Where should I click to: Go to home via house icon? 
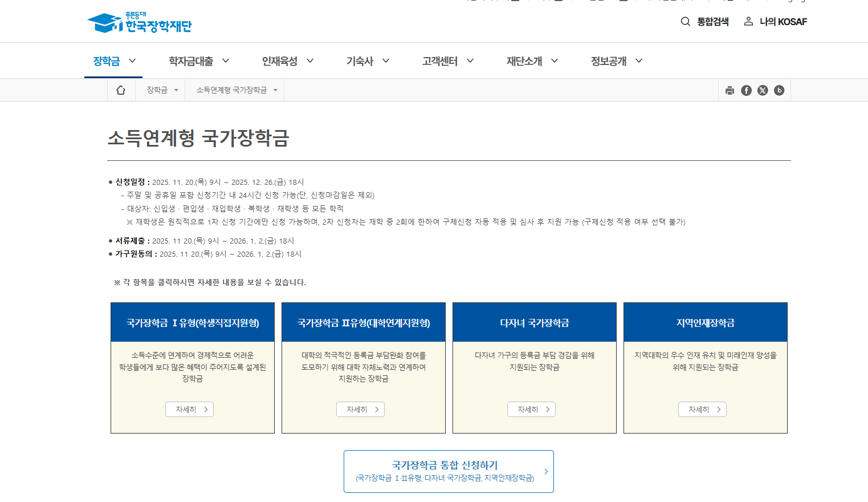pos(121,90)
